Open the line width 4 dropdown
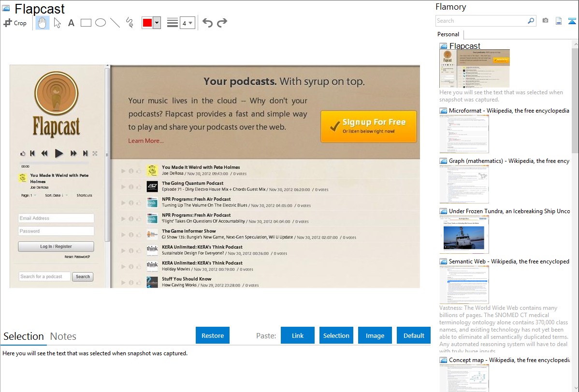 [188, 23]
